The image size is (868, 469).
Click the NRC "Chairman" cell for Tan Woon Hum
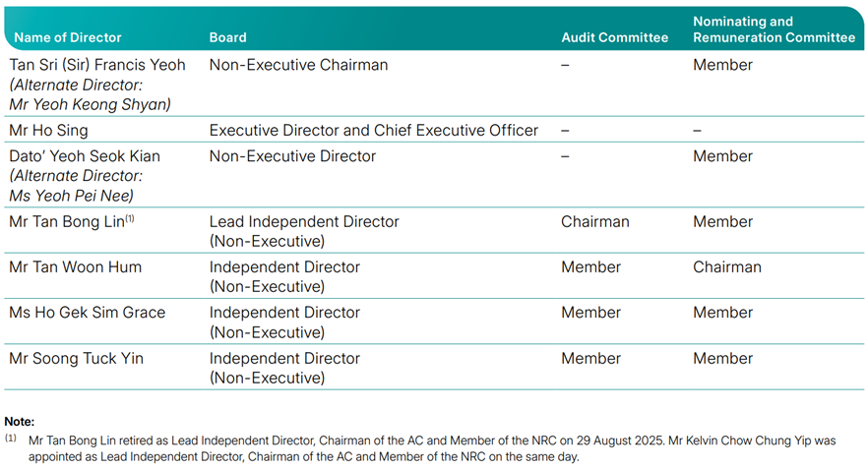click(x=726, y=267)
